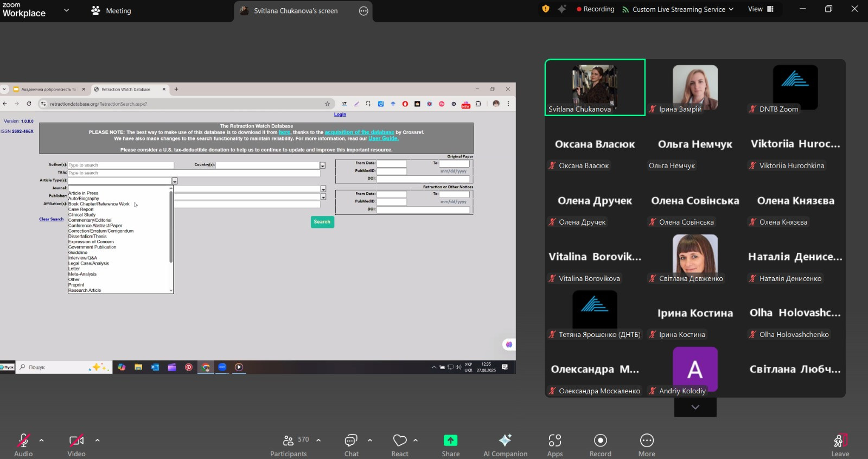This screenshot has height=459, width=868.
Task: Open the Publisher dropdown arrow
Action: 323,196
